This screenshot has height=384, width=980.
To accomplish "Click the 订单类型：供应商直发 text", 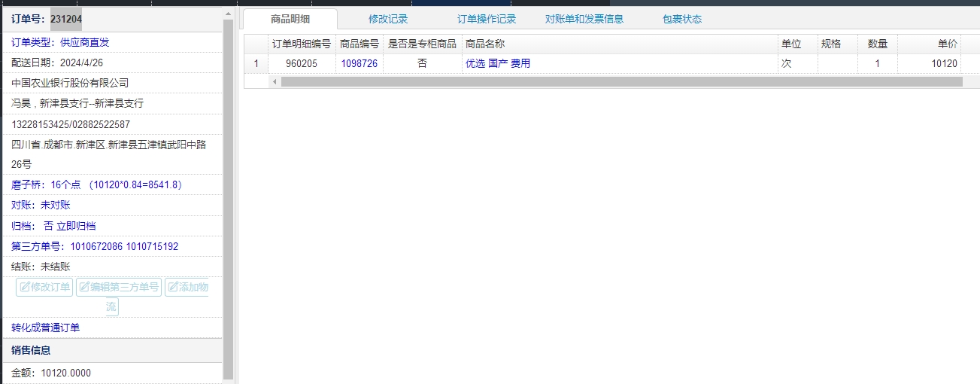I will click(x=60, y=42).
